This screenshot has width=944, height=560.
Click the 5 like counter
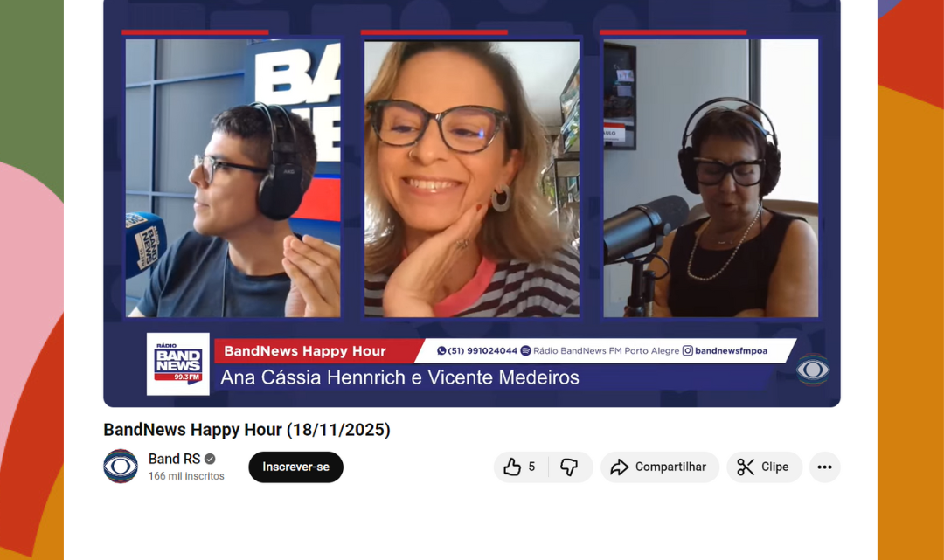[x=531, y=467]
